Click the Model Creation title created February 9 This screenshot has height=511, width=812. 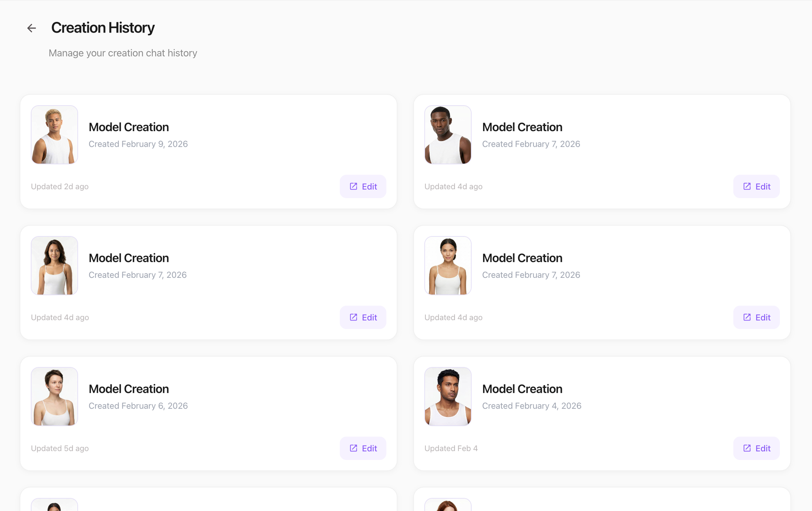click(129, 127)
